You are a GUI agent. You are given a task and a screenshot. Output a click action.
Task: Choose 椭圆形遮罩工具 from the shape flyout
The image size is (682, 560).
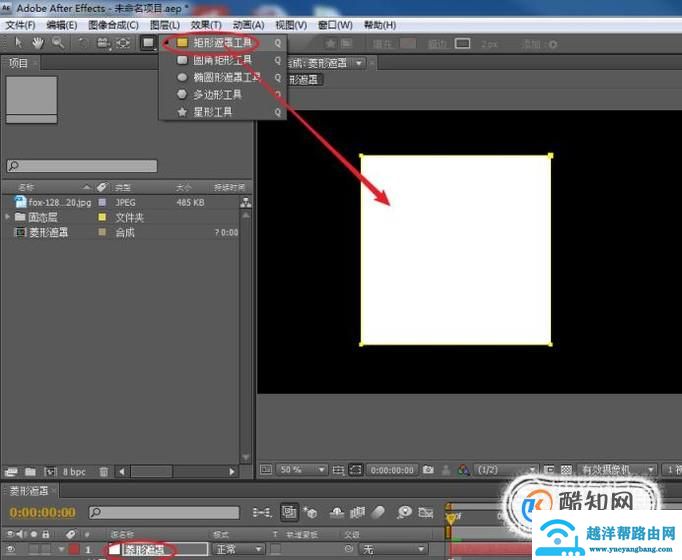[222, 77]
